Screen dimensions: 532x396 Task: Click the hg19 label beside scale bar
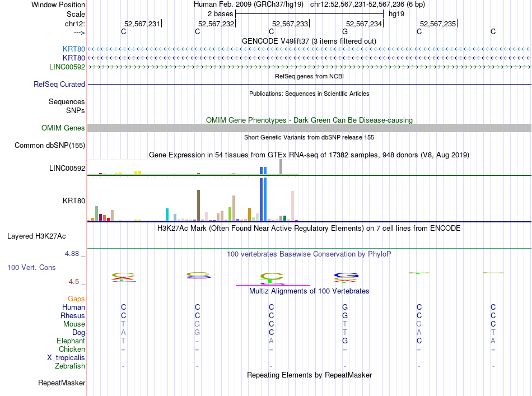(x=396, y=14)
